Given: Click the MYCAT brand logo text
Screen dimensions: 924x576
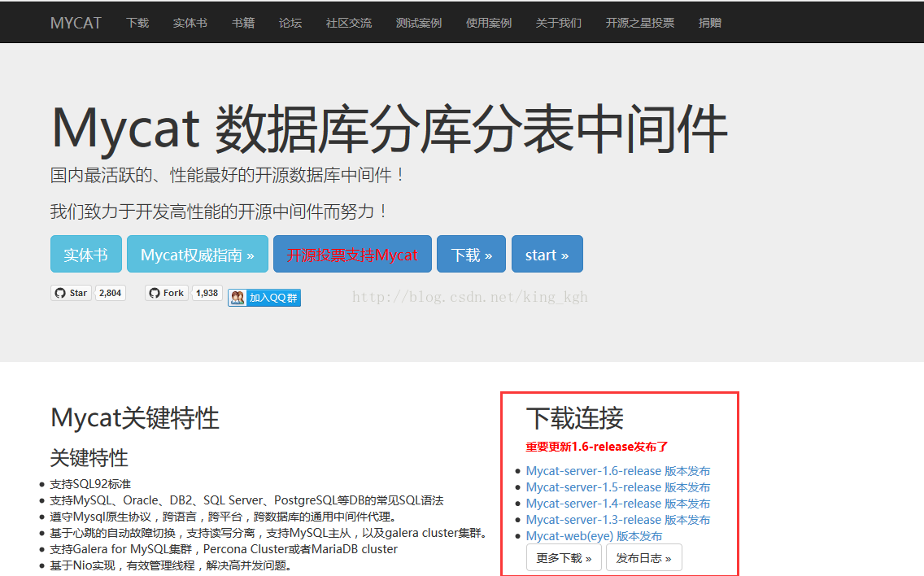Looking at the screenshot, I should click(76, 23).
